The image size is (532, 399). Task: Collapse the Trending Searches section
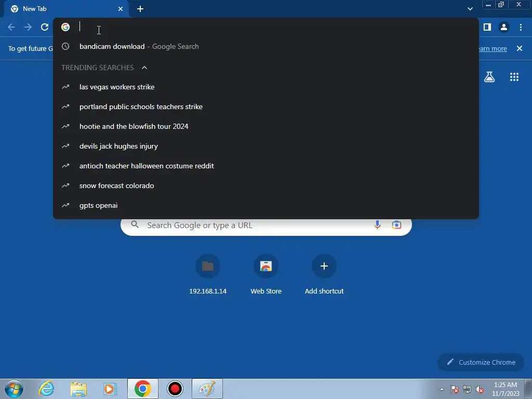coord(144,68)
